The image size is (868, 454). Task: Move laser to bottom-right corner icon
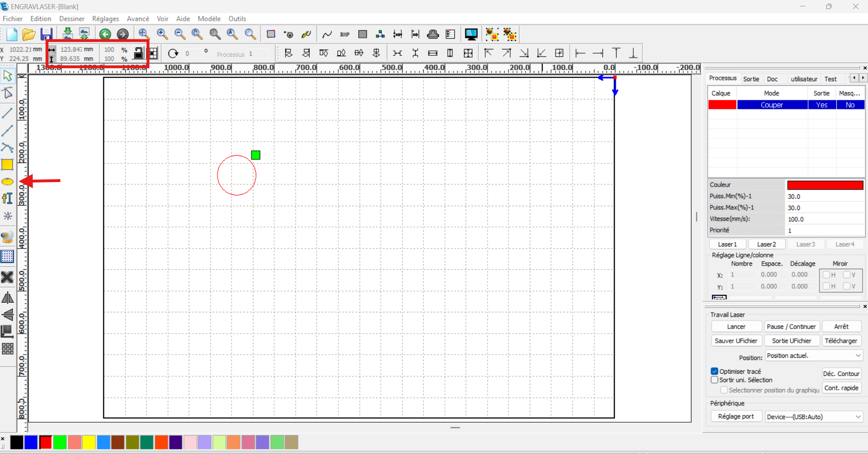tap(524, 53)
